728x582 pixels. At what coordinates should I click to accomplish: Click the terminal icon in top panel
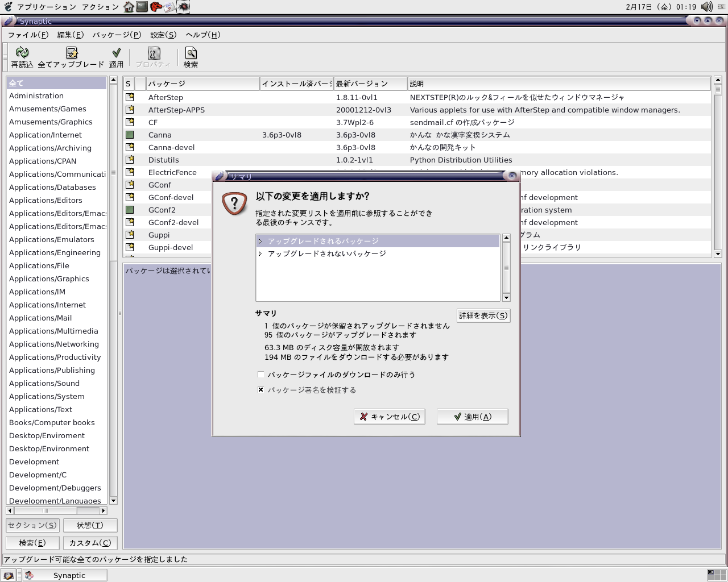[142, 7]
